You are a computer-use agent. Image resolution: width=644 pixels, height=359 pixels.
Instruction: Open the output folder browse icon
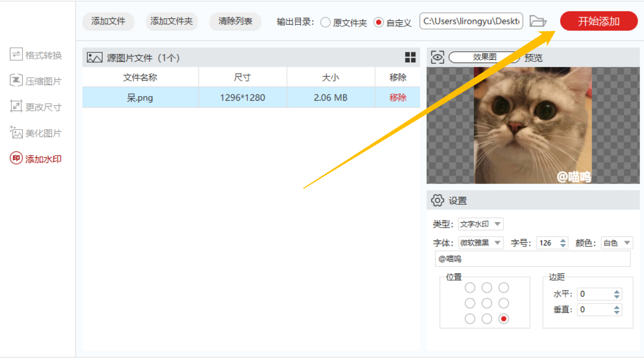tap(538, 21)
